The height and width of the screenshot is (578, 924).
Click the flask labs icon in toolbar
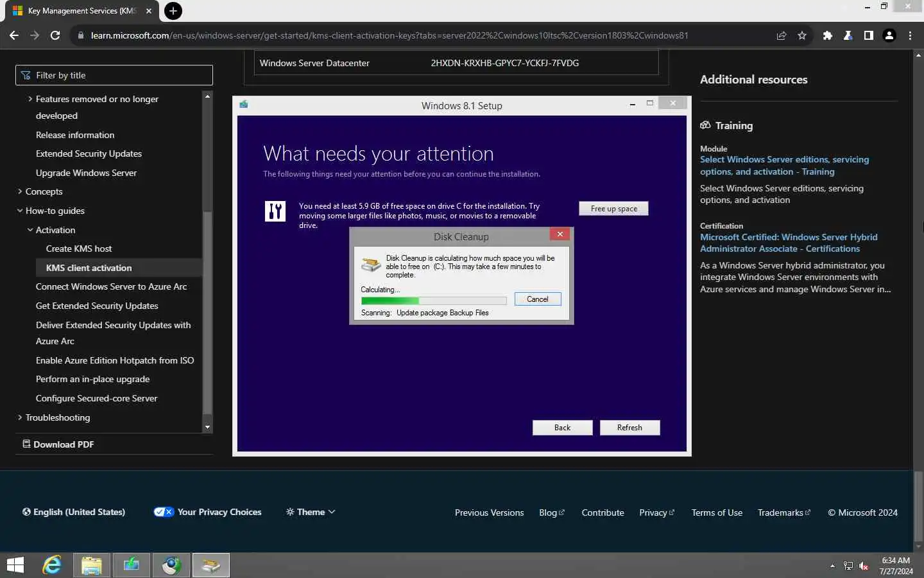pos(848,35)
